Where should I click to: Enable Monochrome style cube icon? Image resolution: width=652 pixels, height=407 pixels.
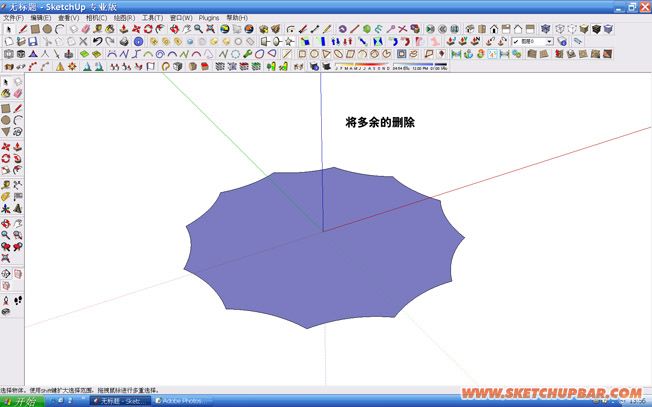[x=608, y=29]
